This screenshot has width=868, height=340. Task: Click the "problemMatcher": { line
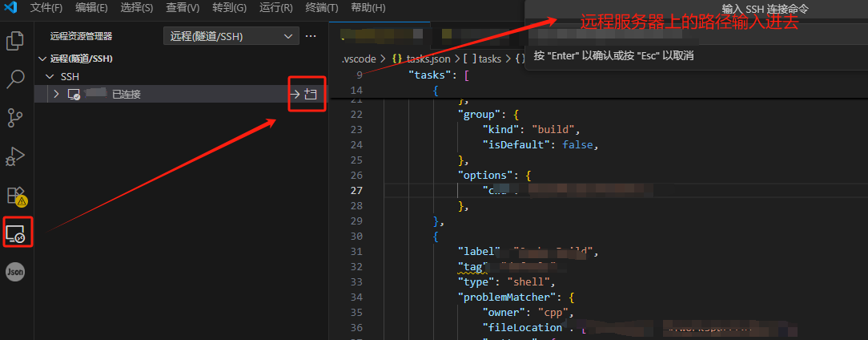coord(516,296)
